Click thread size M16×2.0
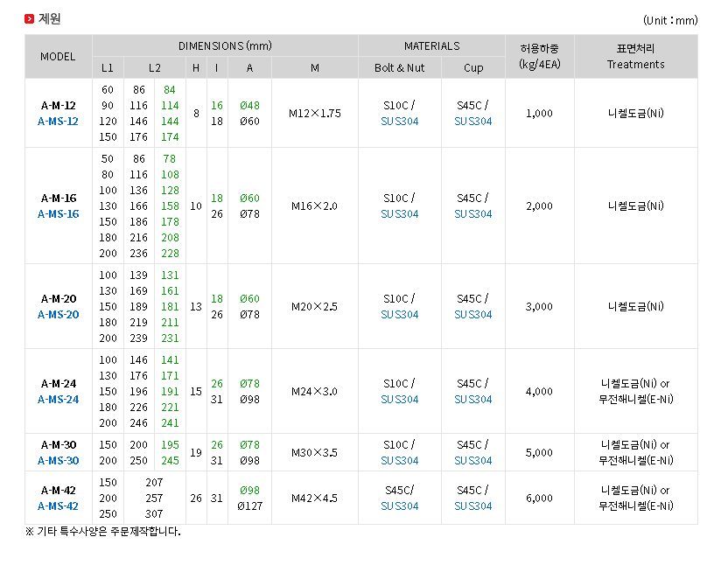 click(x=314, y=206)
